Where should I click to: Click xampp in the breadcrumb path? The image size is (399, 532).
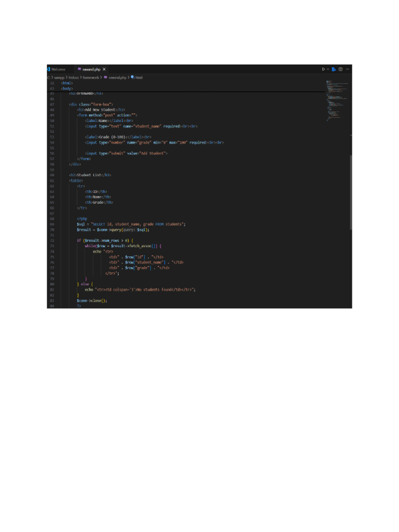click(59, 78)
